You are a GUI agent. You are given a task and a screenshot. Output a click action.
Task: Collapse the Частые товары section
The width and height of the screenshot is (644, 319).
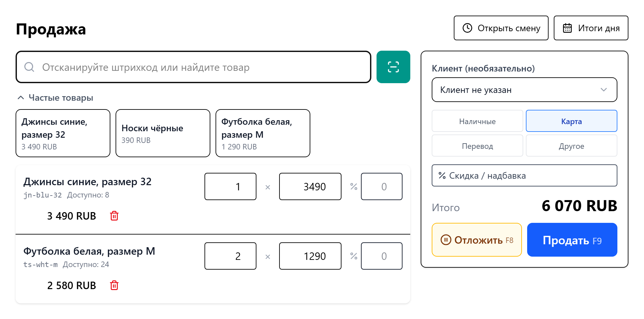click(55, 97)
